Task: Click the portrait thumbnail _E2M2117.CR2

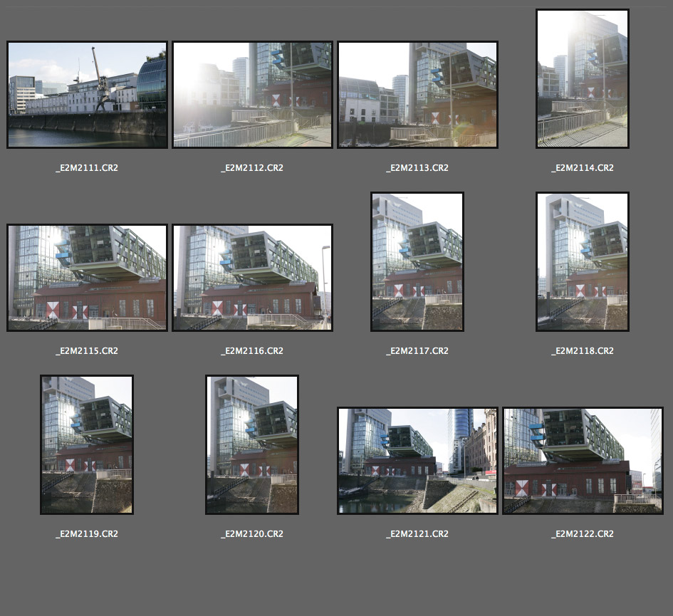Action: click(417, 261)
